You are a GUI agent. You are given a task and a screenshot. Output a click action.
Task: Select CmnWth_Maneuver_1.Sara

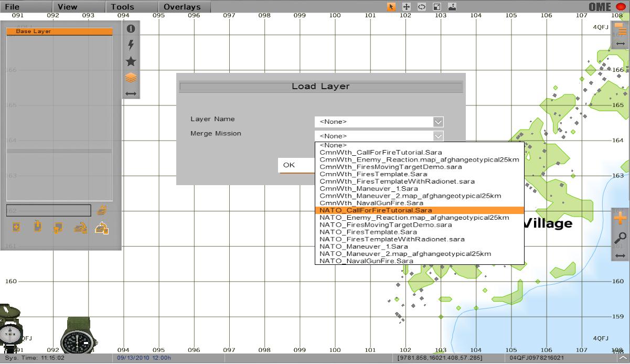point(420,188)
